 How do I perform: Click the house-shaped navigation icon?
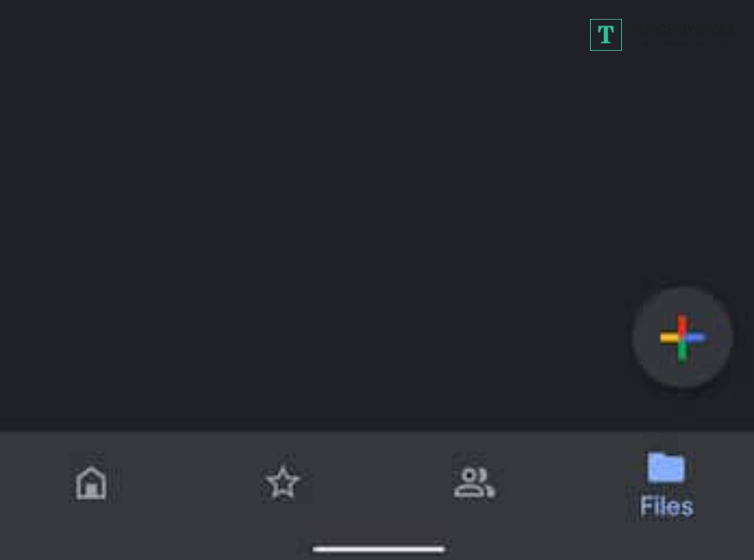pos(90,483)
